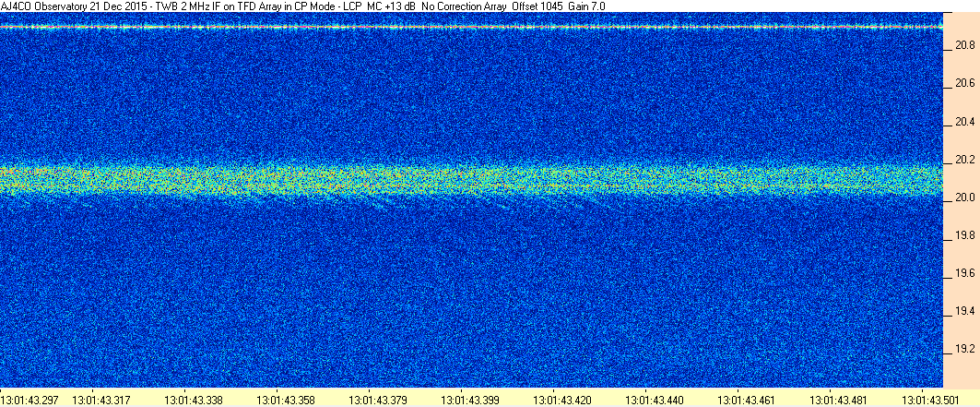
Task: Click the 'No Correction Array' text in title
Action: [463, 6]
